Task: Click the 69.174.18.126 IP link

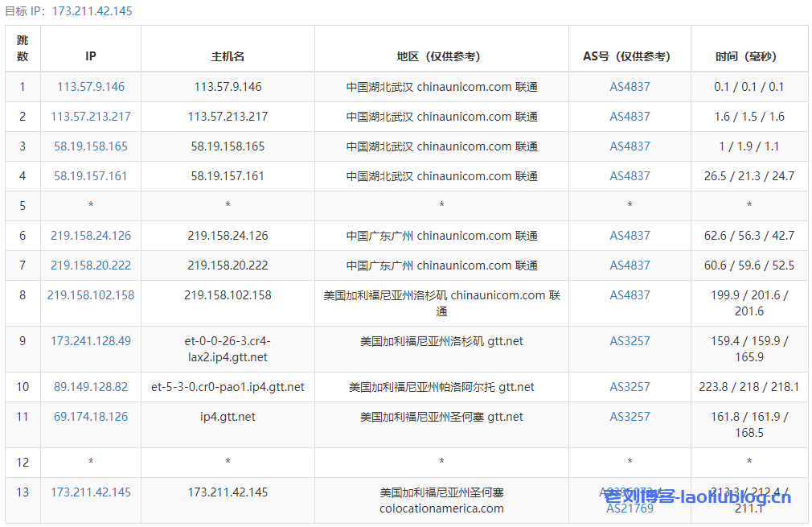Action: [x=91, y=417]
